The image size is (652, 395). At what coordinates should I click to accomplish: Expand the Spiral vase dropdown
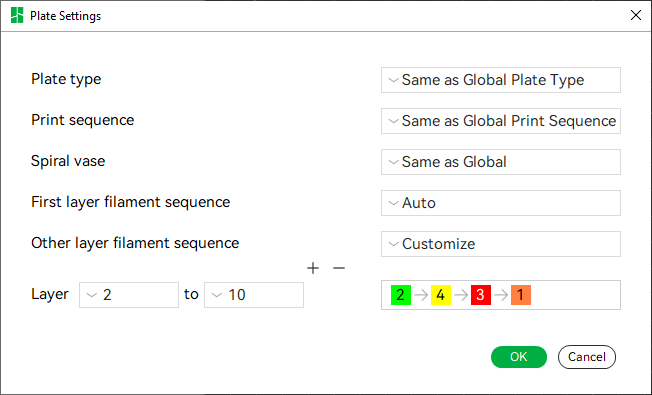pyautogui.click(x=501, y=162)
